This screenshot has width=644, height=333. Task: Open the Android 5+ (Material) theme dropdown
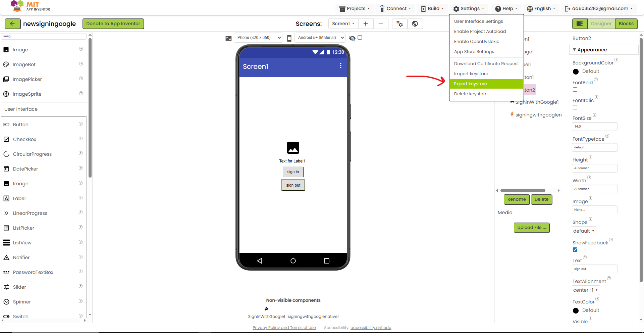click(320, 38)
